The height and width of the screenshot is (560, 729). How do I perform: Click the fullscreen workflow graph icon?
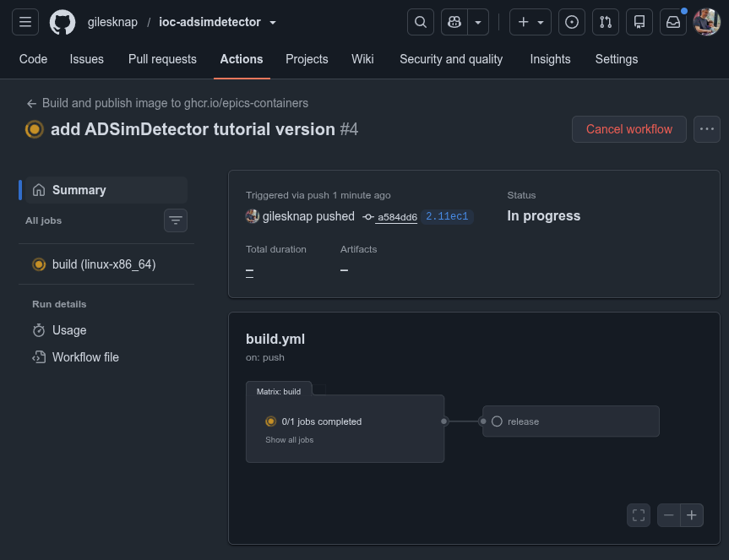(639, 515)
